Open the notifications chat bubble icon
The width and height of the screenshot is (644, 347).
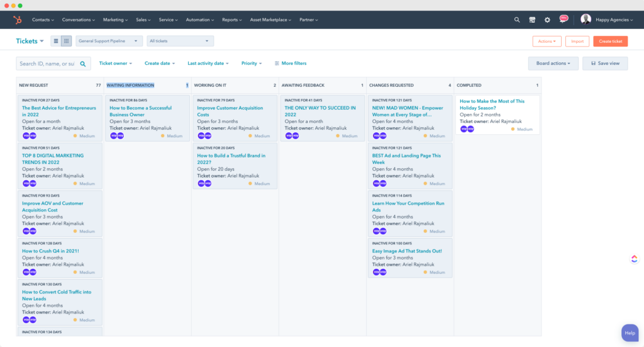coord(563,19)
